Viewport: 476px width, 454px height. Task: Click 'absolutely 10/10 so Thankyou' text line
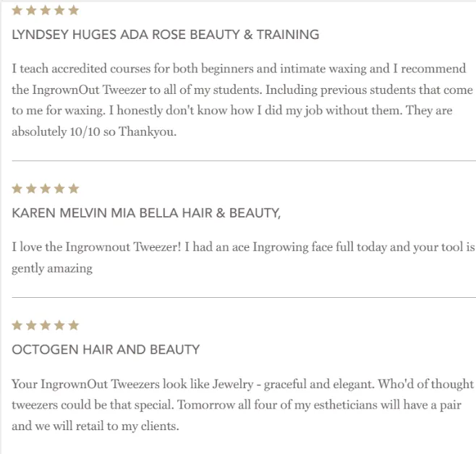click(94, 132)
